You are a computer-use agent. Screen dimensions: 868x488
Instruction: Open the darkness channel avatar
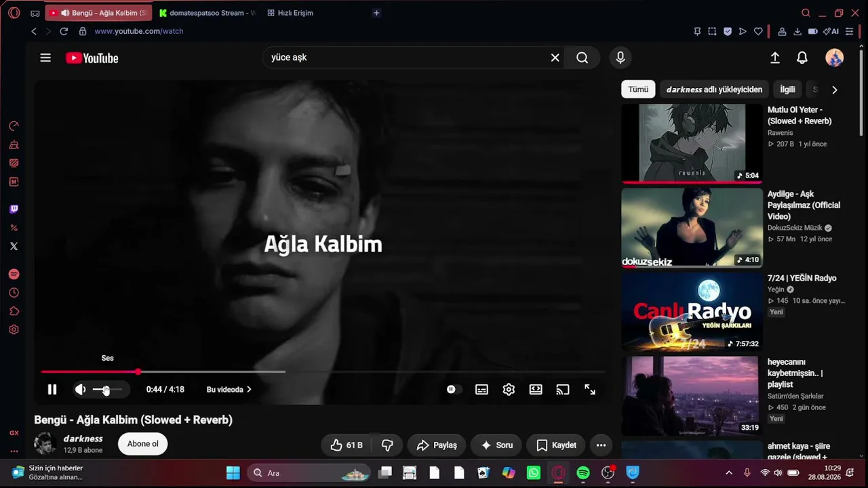45,444
